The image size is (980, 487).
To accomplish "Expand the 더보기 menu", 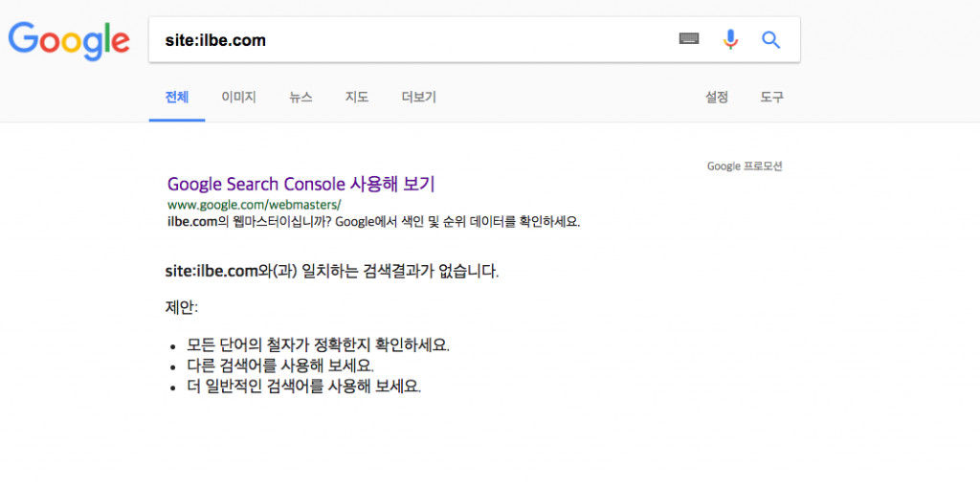I will click(419, 97).
